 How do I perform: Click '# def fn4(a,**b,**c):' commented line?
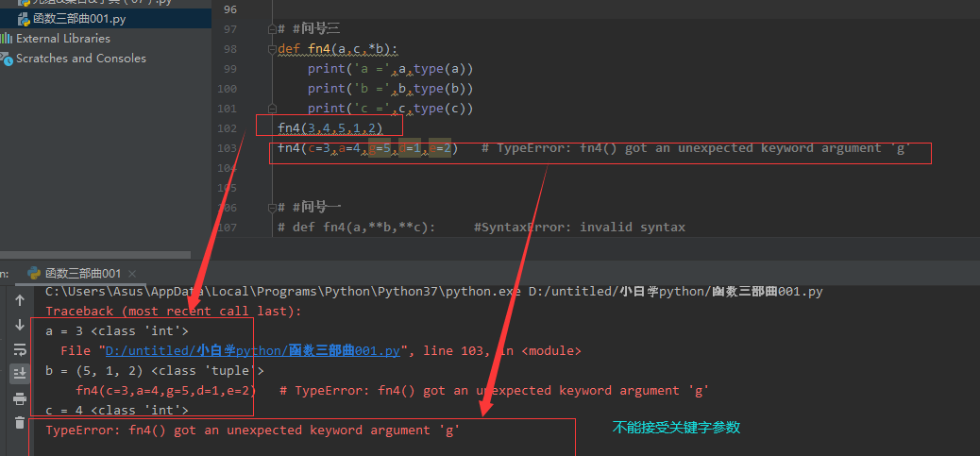pyautogui.click(x=356, y=227)
